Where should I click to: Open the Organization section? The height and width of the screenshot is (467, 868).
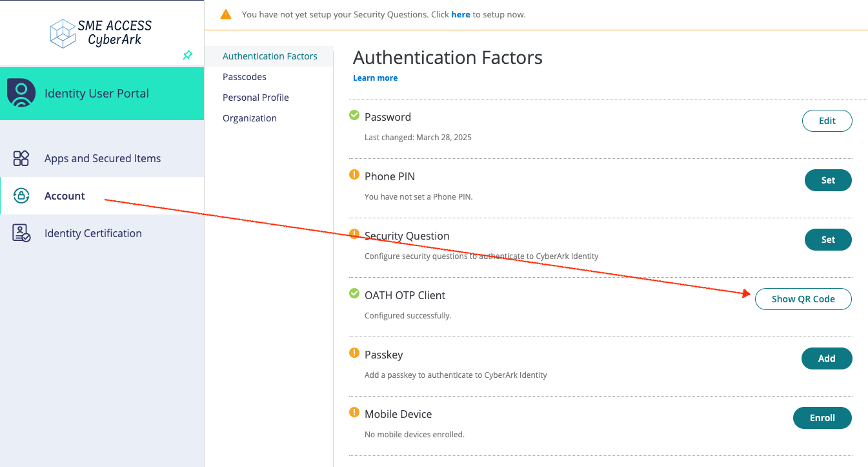(x=250, y=118)
